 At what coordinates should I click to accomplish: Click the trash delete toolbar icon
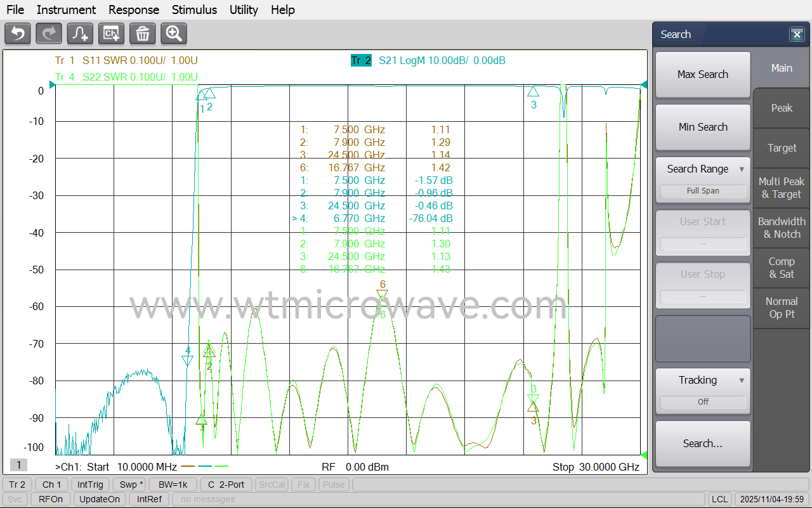click(x=143, y=33)
